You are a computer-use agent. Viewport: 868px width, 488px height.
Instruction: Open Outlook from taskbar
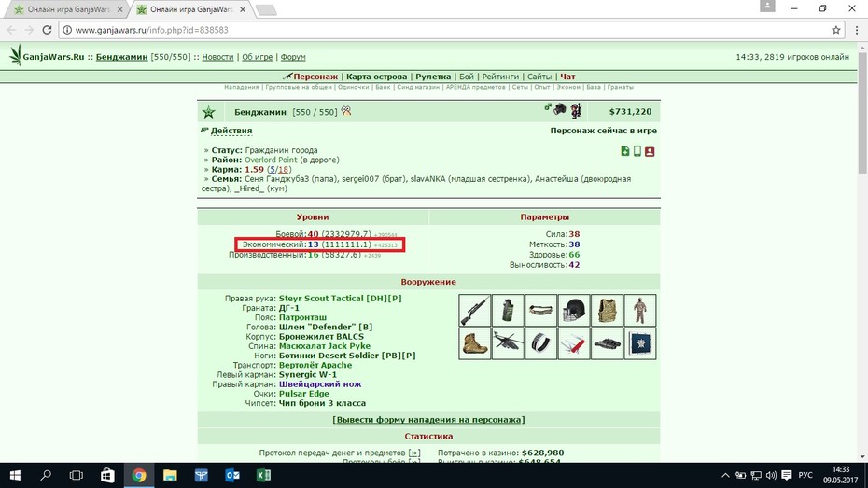[x=232, y=475]
